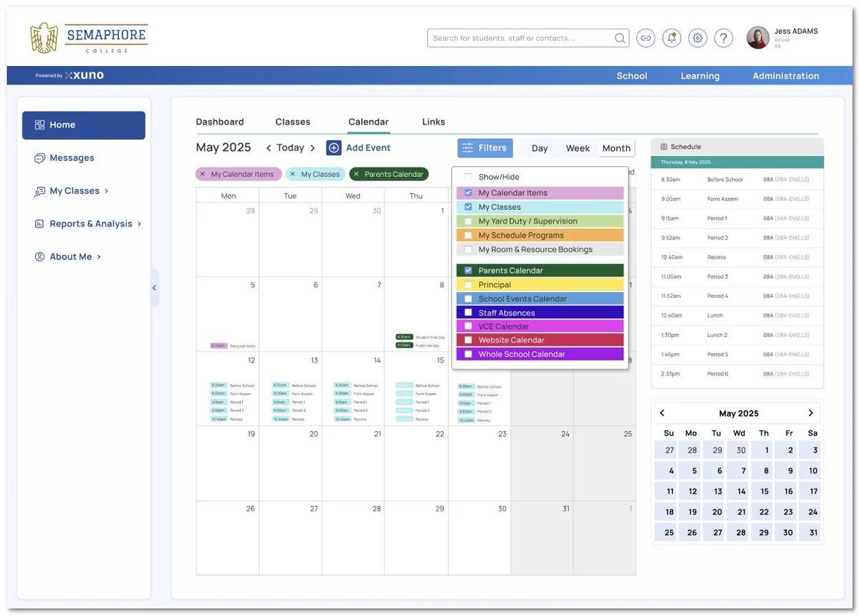Click the Add Event plus icon

[x=333, y=148]
